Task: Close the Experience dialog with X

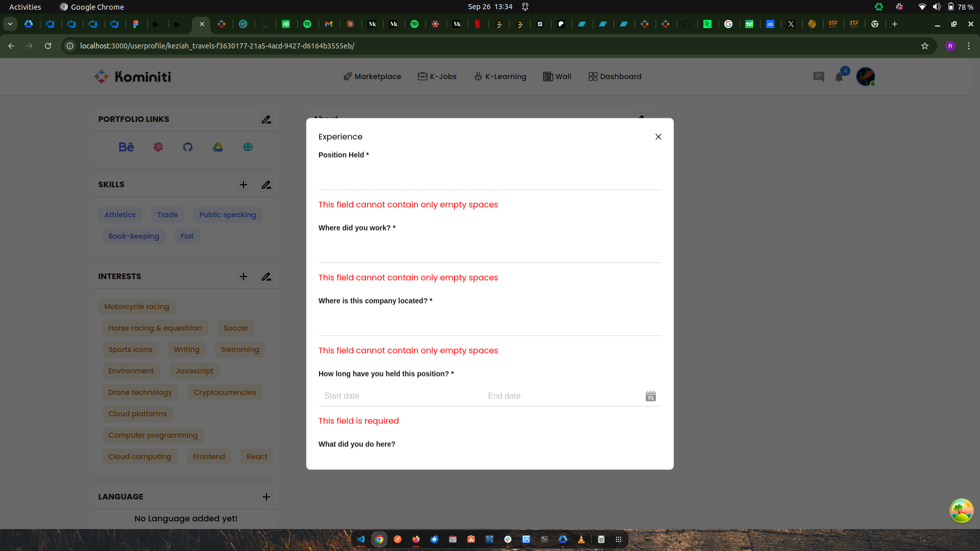Action: (x=658, y=137)
